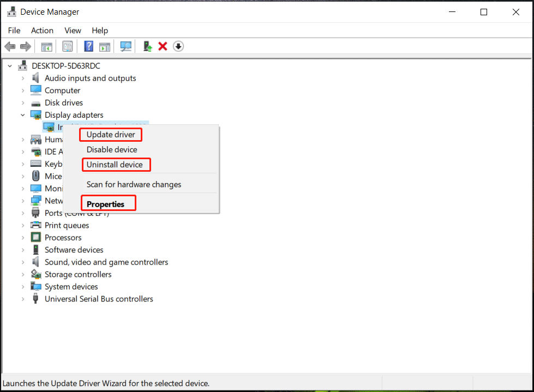Choose Disable device from context menu
Viewport: 534px width, 392px height.
(112, 149)
